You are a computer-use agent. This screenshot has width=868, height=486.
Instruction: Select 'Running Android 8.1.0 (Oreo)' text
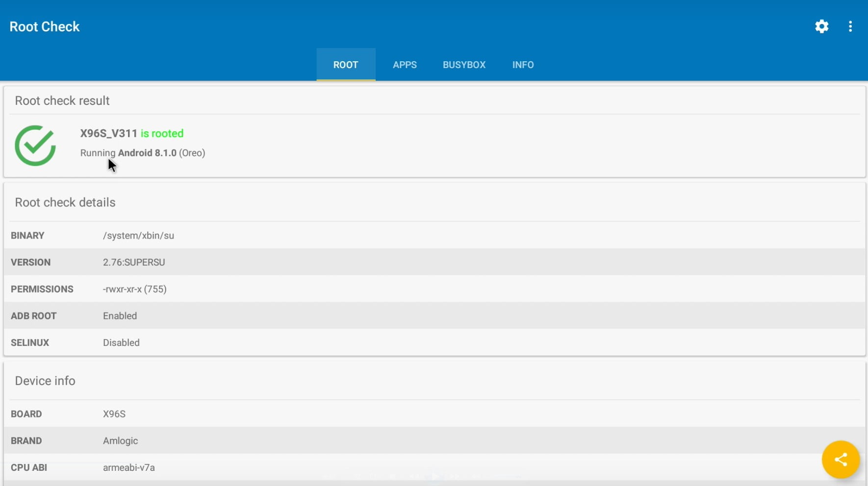pos(143,153)
